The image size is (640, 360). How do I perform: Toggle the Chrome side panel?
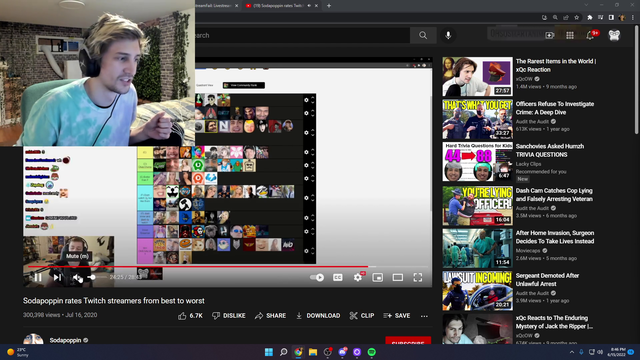pyautogui.click(x=611, y=18)
